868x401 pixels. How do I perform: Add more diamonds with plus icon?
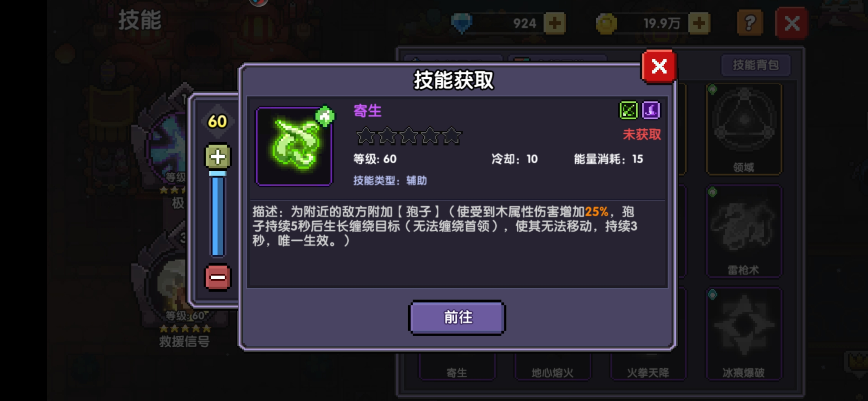point(555,23)
